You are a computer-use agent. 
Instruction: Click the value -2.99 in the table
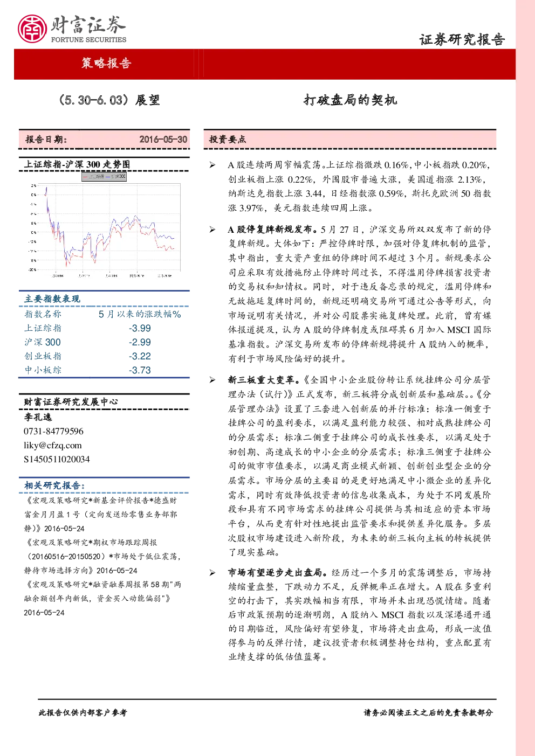pos(140,342)
